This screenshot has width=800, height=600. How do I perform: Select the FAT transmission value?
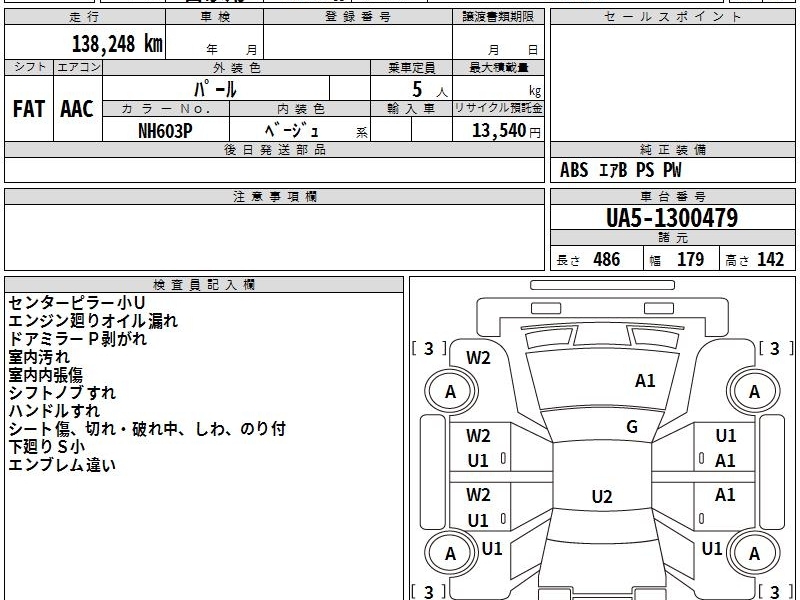(29, 109)
